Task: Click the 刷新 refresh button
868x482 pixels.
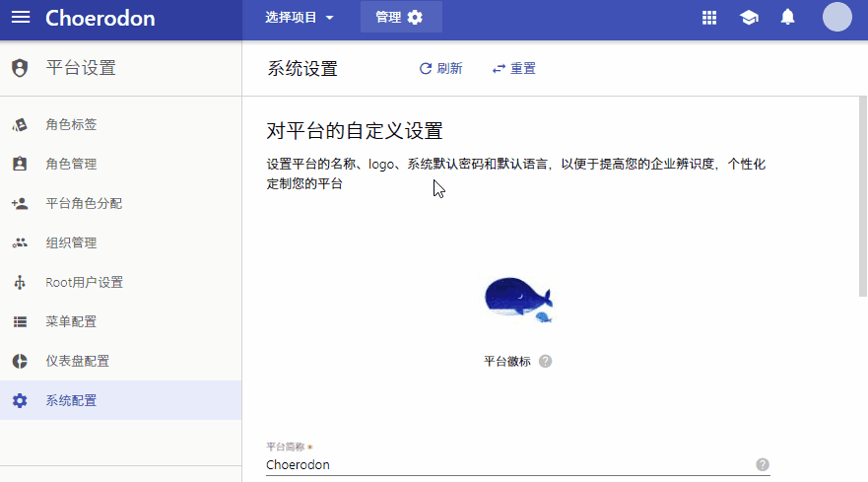Action: click(440, 69)
